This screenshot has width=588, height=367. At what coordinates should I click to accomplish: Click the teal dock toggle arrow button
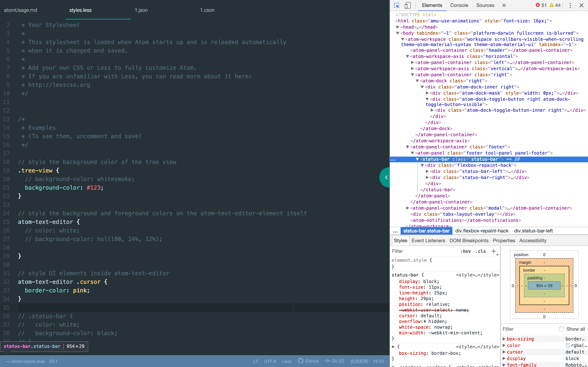click(x=386, y=177)
